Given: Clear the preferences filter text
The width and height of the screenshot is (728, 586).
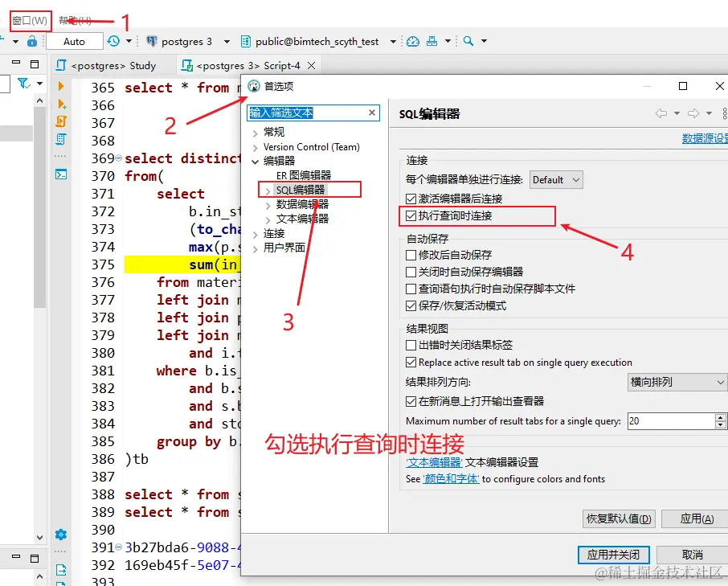Looking at the screenshot, I should point(372,113).
